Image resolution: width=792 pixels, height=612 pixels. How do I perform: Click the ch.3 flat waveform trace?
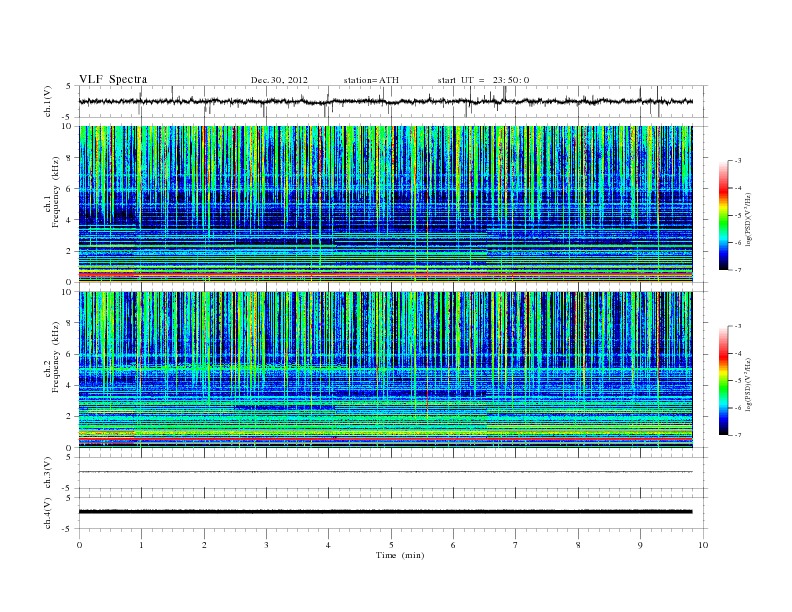(385, 472)
